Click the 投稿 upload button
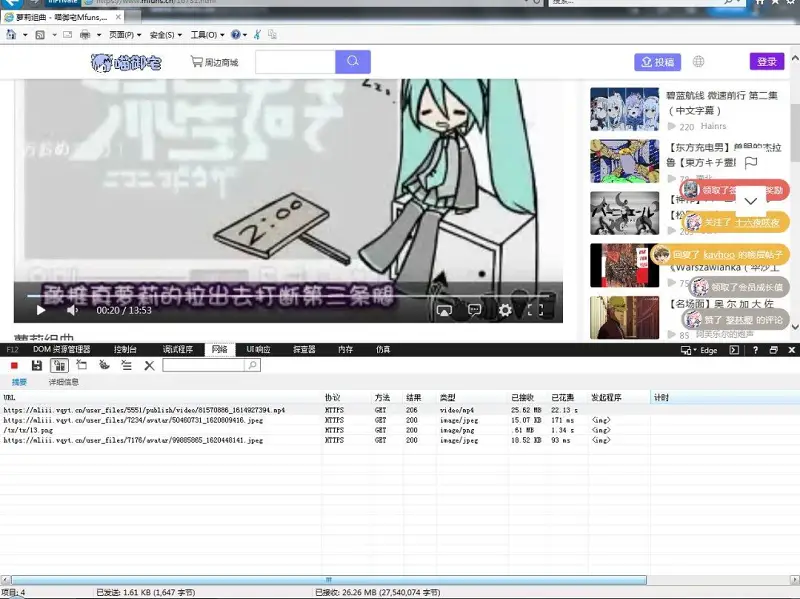Viewport: 800px width, 599px height. 657,62
